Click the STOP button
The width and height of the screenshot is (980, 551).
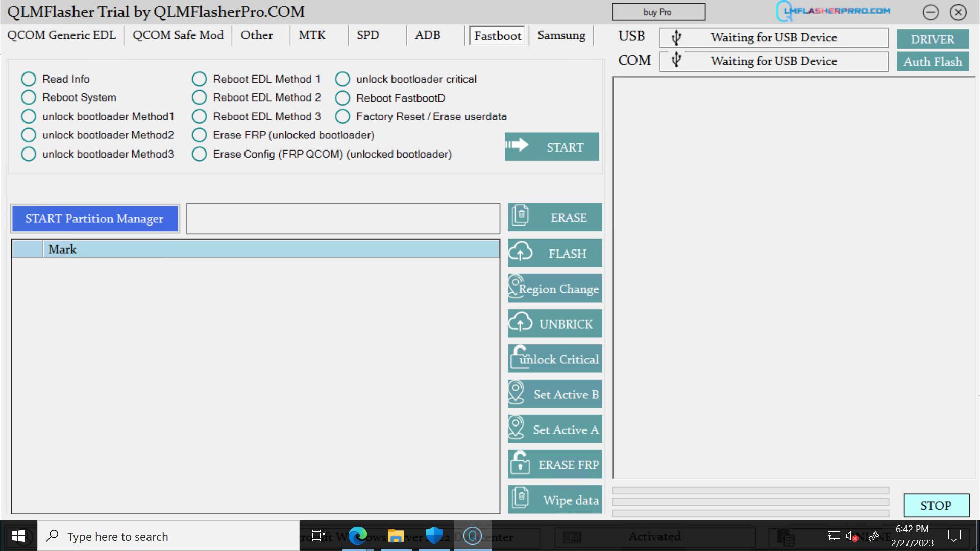point(936,505)
